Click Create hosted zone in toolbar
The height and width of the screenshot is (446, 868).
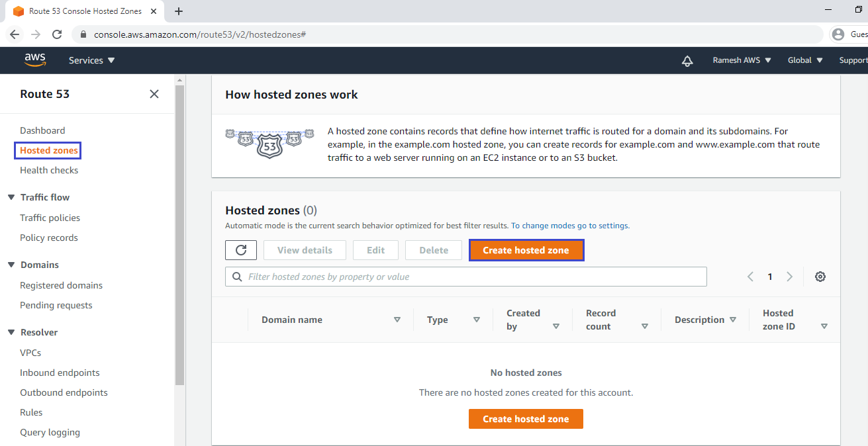(526, 250)
